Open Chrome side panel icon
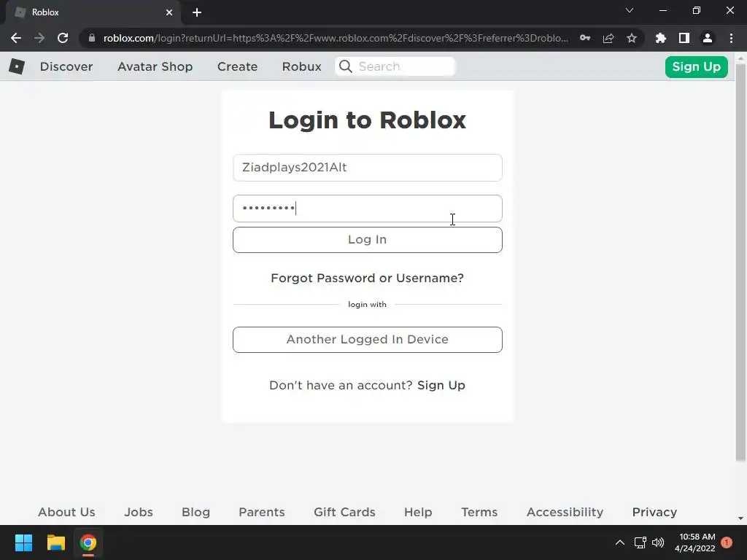This screenshot has width=747, height=560. [684, 38]
